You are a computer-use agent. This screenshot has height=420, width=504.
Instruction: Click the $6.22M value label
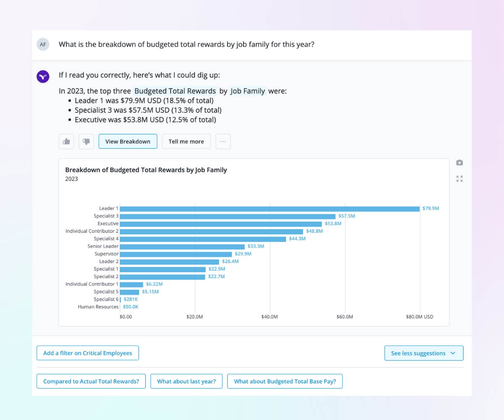154,284
